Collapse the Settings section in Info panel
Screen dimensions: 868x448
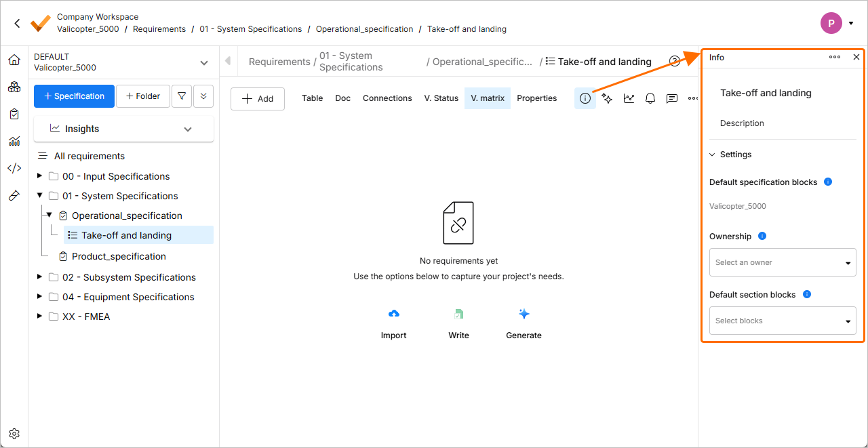click(x=712, y=155)
